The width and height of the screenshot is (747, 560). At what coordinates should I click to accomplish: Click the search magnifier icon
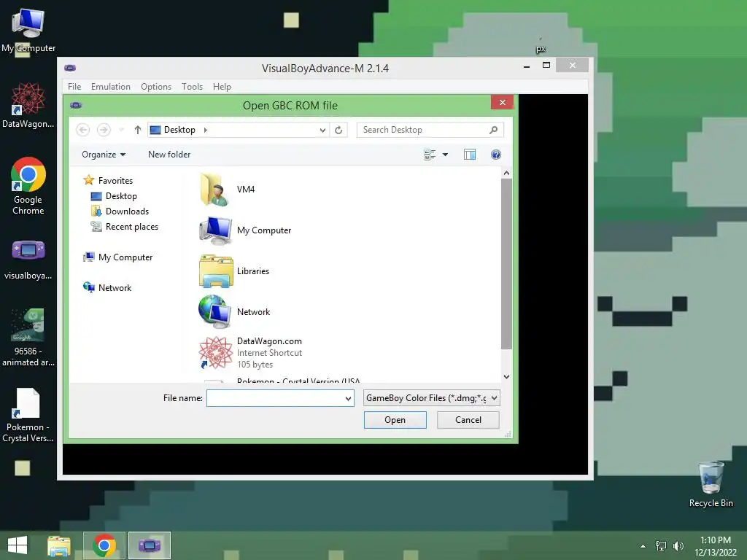[494, 130]
